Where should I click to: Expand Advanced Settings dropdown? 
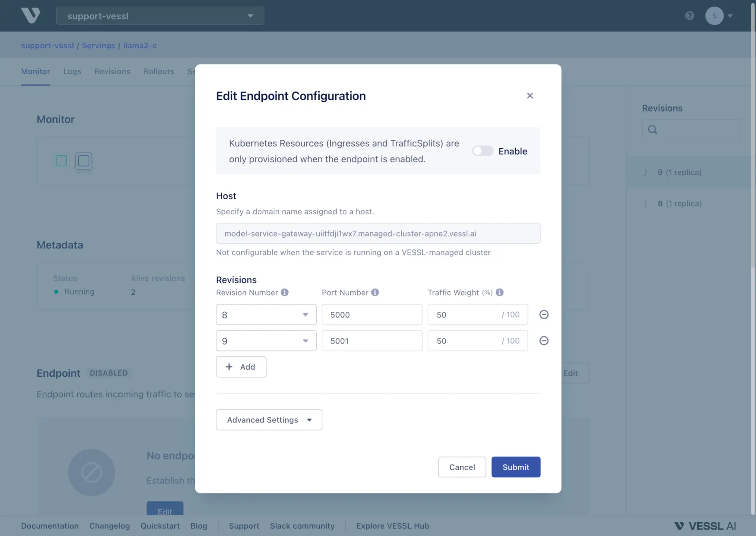269,420
